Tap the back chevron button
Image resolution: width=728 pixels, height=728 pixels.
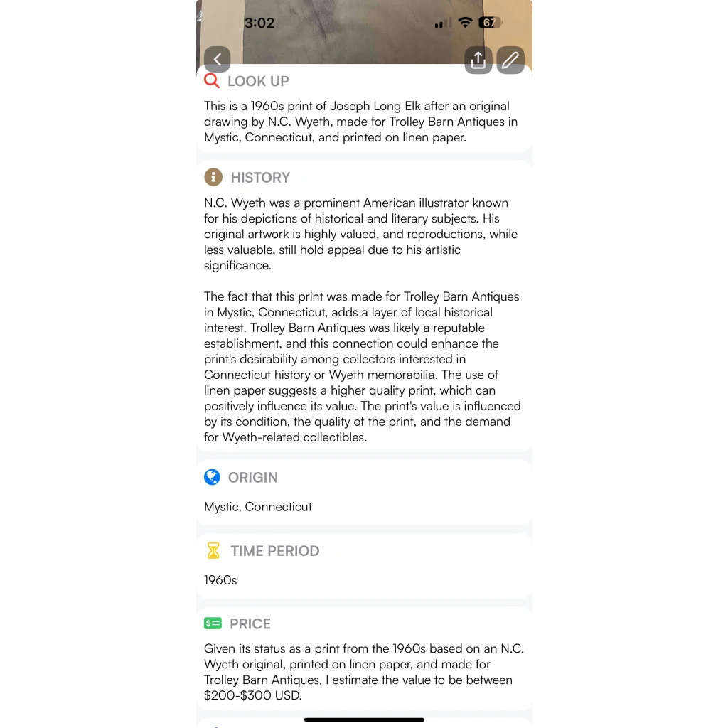pos(218,60)
